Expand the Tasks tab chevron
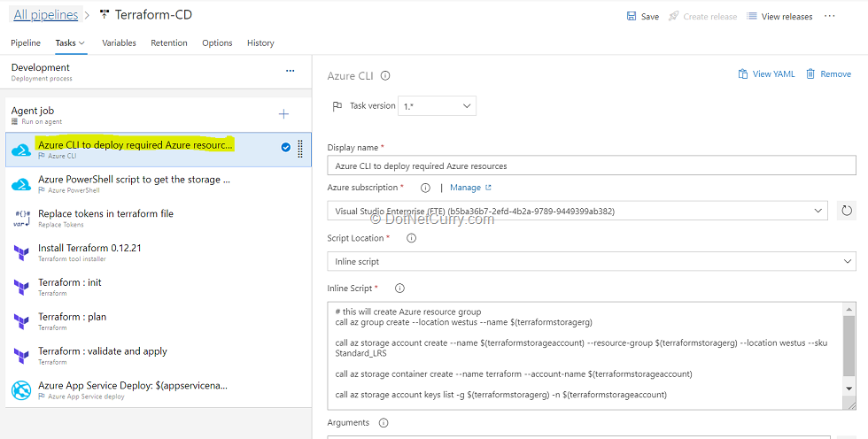The height and width of the screenshot is (439, 868). (x=81, y=42)
